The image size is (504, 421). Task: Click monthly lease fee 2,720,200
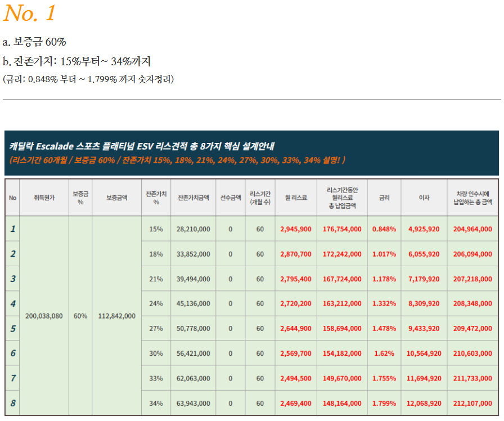[296, 303]
